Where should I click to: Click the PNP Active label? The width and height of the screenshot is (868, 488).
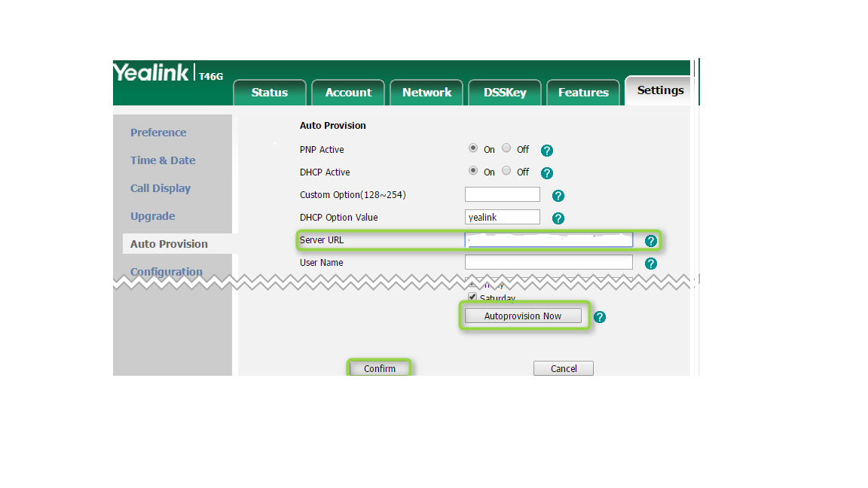click(322, 150)
